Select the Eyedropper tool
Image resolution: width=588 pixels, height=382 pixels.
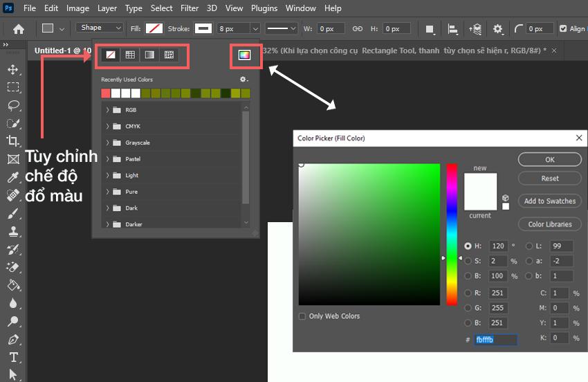pyautogui.click(x=13, y=177)
